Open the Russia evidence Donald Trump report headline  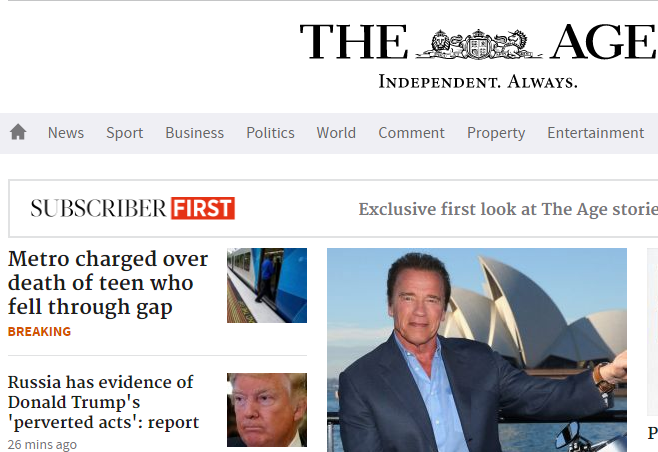tap(103, 402)
